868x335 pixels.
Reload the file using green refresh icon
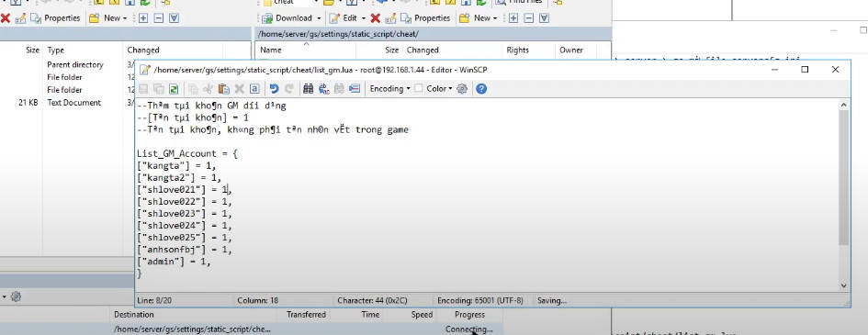point(174,88)
